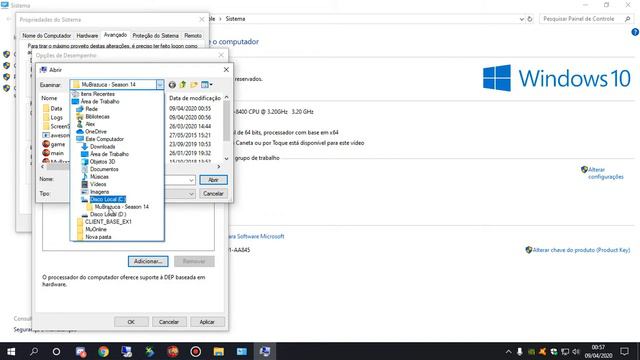The image size is (640, 360).
Task: Switch to the Avançado tab
Action: 115,35
